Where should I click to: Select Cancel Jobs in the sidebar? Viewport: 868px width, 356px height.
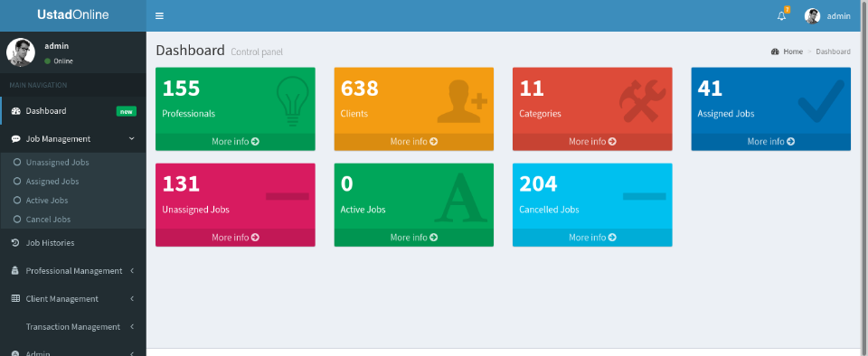point(48,220)
